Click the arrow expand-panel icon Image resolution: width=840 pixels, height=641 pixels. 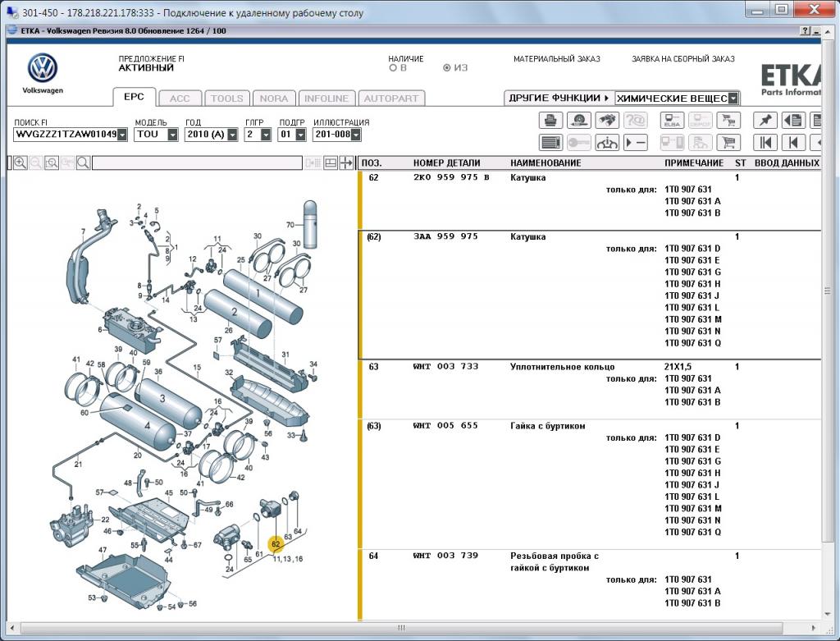pyautogui.click(x=346, y=163)
